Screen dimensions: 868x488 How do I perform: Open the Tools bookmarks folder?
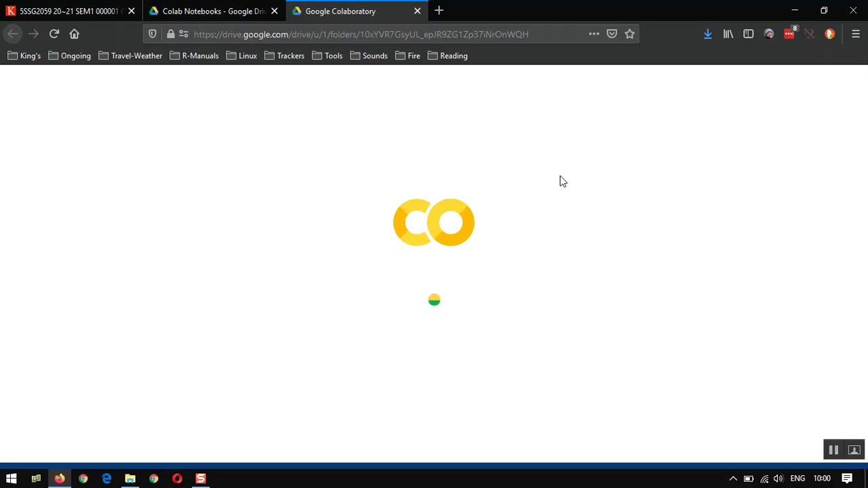pyautogui.click(x=327, y=56)
